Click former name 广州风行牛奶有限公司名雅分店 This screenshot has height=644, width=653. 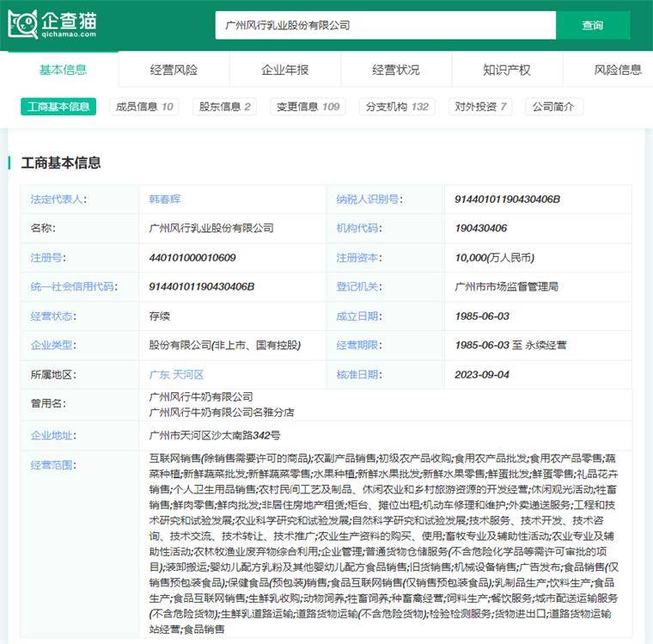tap(222, 413)
